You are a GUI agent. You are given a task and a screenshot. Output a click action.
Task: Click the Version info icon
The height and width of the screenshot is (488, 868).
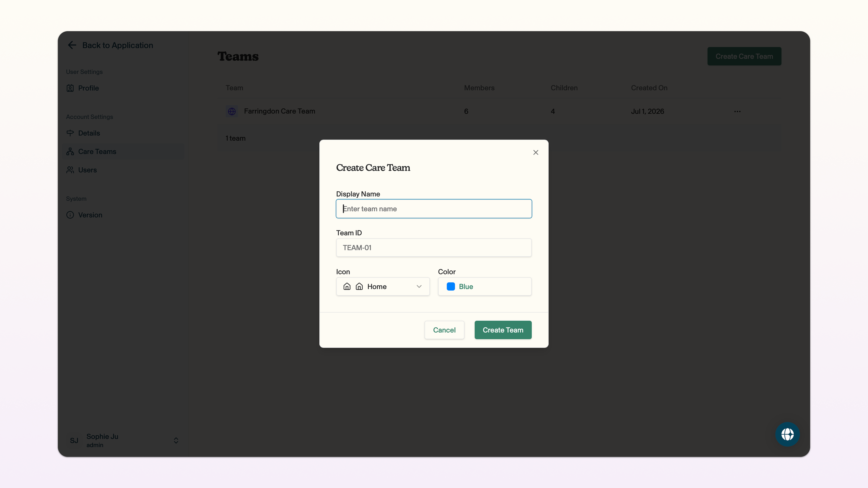click(70, 215)
